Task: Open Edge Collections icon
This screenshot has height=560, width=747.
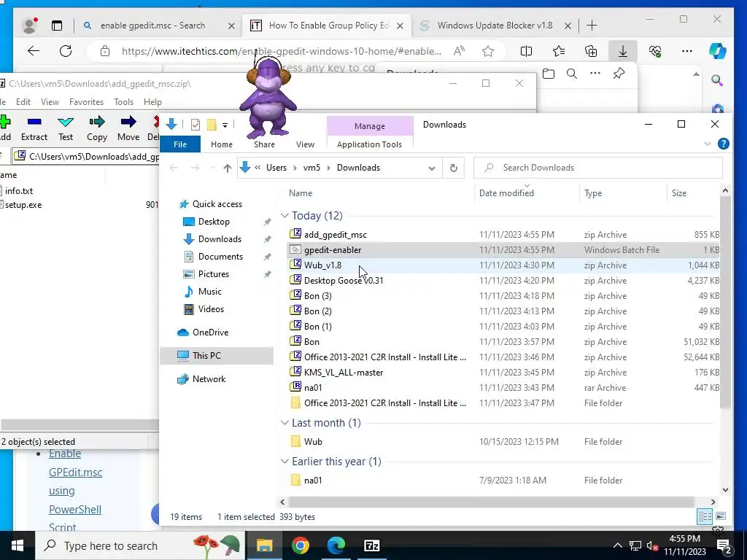Action: pos(591,51)
